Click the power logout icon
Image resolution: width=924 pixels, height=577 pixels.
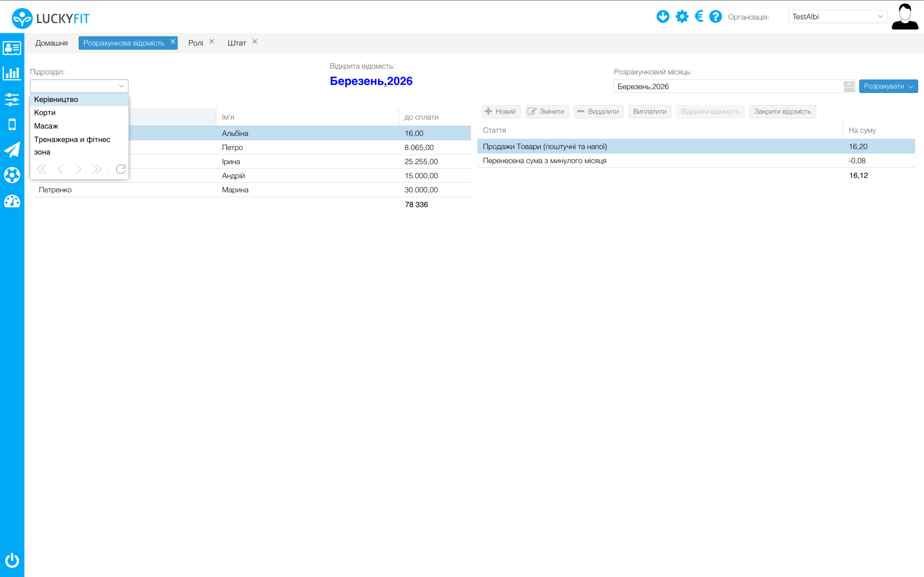(12, 560)
